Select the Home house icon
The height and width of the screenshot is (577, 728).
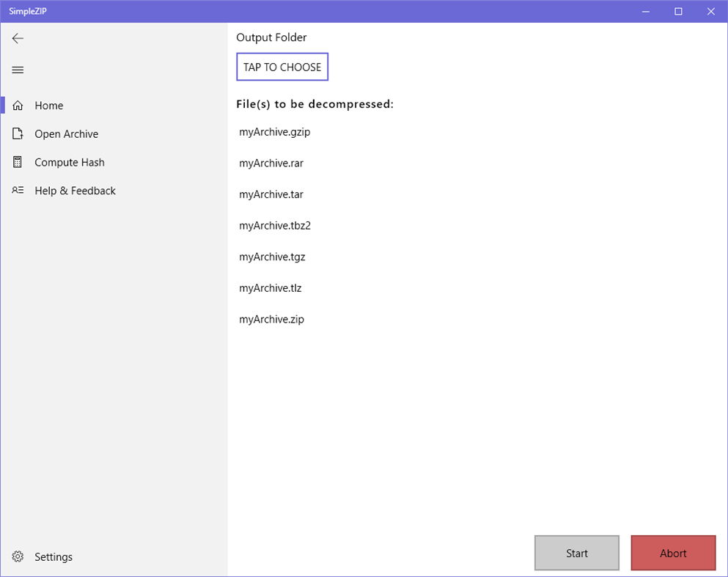[x=18, y=105]
